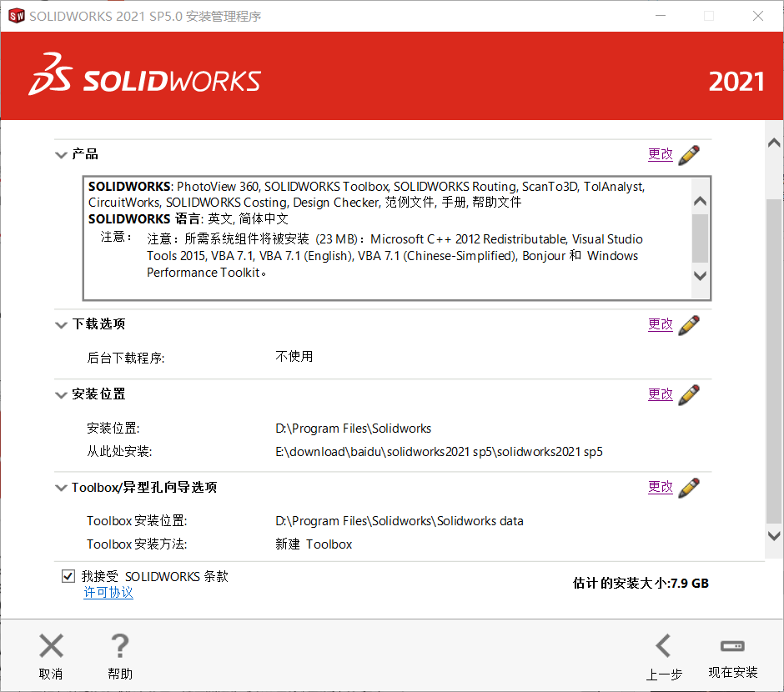Uncheck 我接受 SOLIDWORKS 条款 checkbox
This screenshot has width=784, height=692.
68,576
